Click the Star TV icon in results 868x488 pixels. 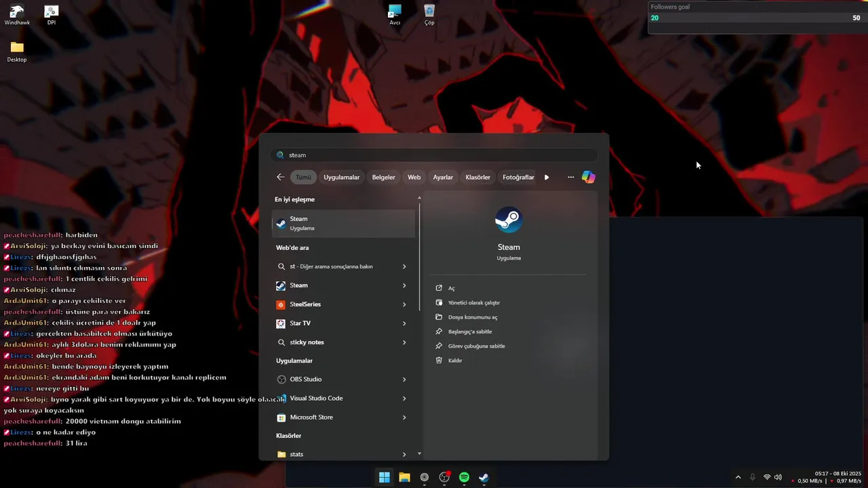281,323
